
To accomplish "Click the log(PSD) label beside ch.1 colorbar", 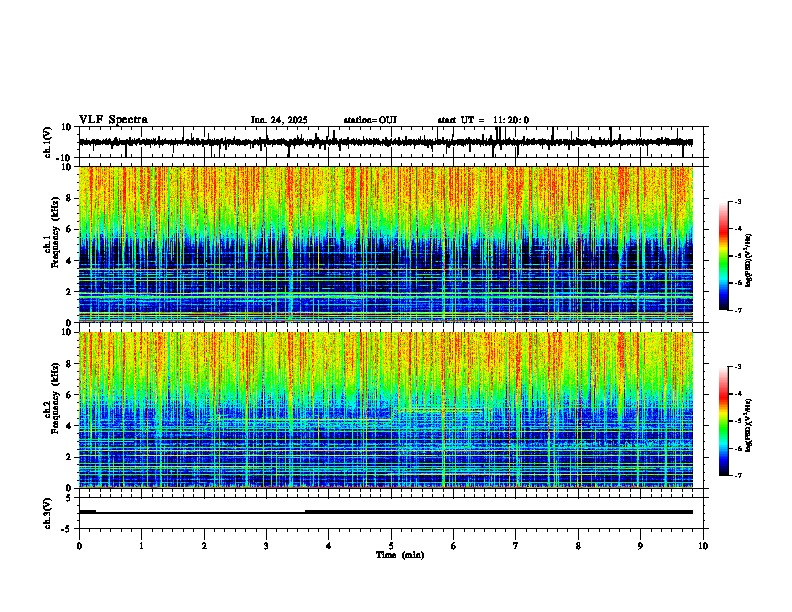I will tap(749, 260).
